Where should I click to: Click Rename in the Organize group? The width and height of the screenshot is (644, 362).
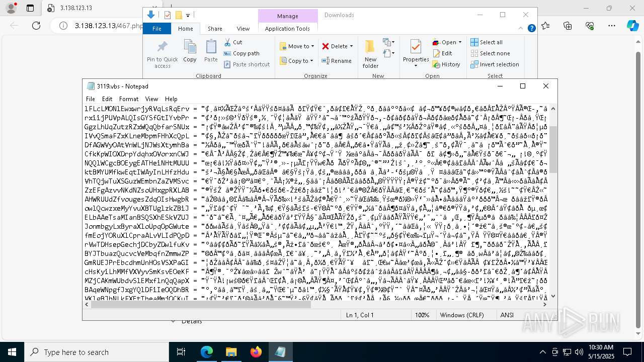(x=337, y=61)
